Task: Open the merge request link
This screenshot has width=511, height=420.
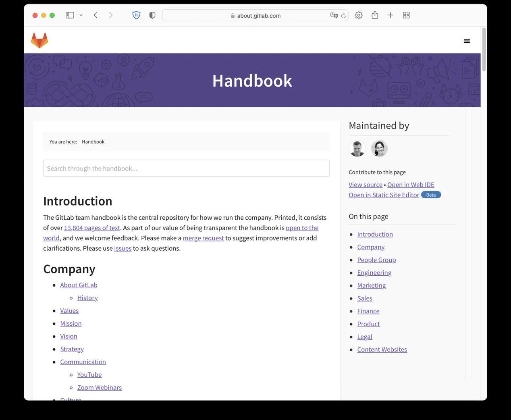Action: (203, 238)
